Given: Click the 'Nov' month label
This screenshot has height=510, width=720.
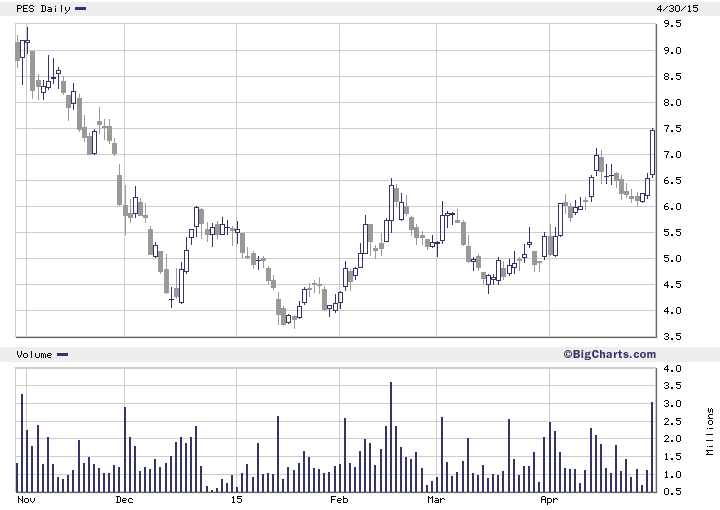Looking at the screenshot, I should coord(26,500).
